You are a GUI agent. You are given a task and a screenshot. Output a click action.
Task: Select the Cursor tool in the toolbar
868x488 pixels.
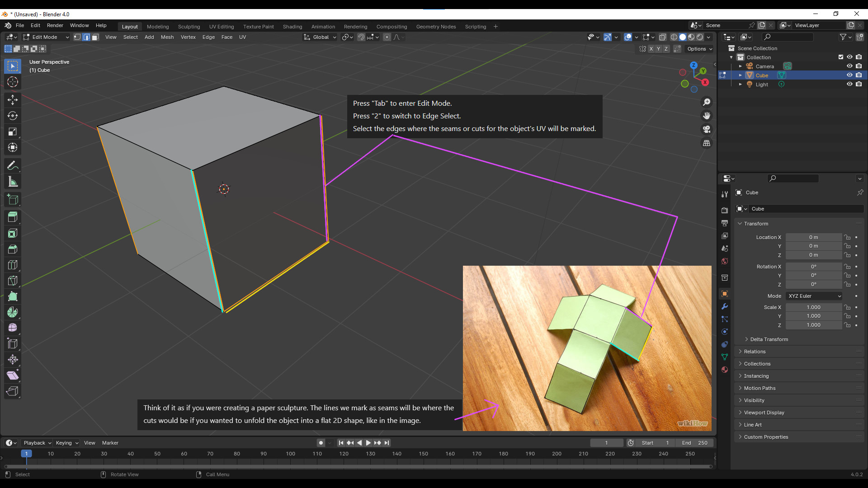click(x=13, y=82)
